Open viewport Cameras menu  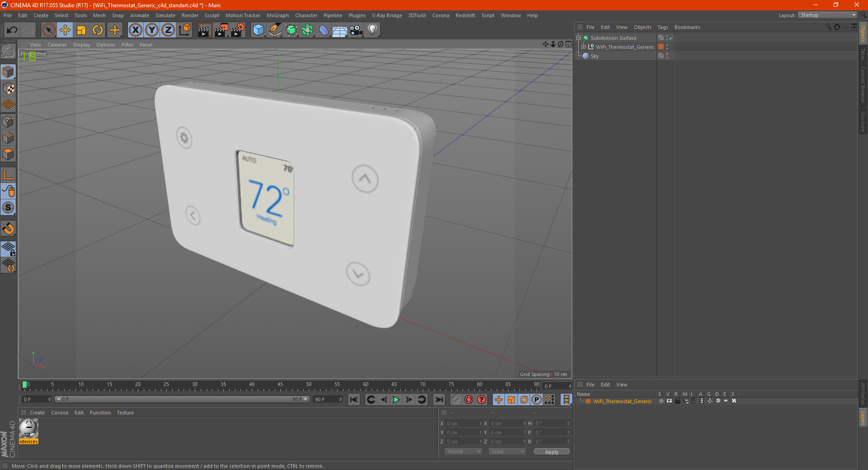click(57, 45)
